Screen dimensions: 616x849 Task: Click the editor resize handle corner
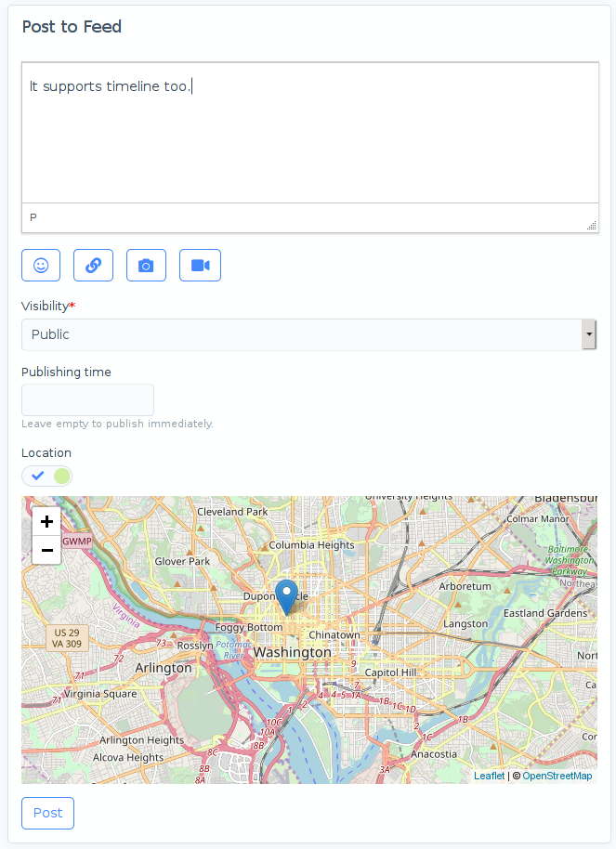(x=591, y=225)
